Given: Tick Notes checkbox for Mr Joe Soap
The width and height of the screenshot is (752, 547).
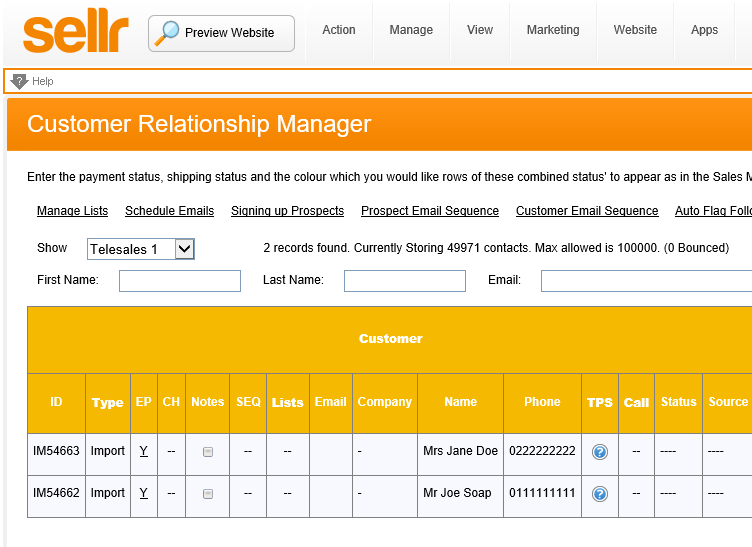Looking at the screenshot, I should pos(208,494).
